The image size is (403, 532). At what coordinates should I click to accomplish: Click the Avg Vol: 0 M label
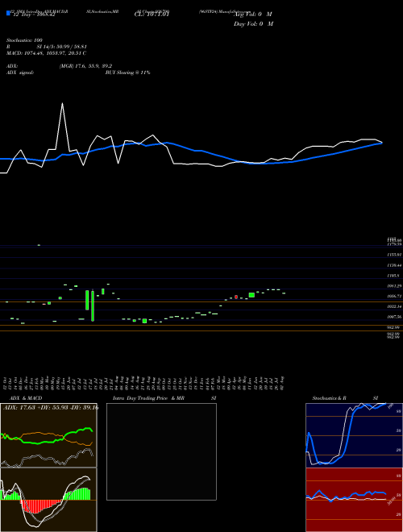pos(253,15)
